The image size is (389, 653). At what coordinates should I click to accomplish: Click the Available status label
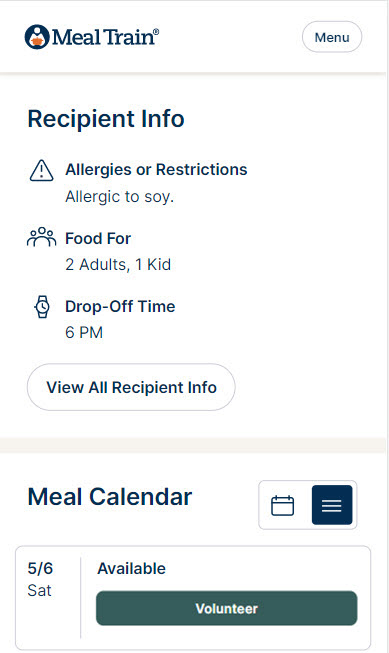point(132,568)
